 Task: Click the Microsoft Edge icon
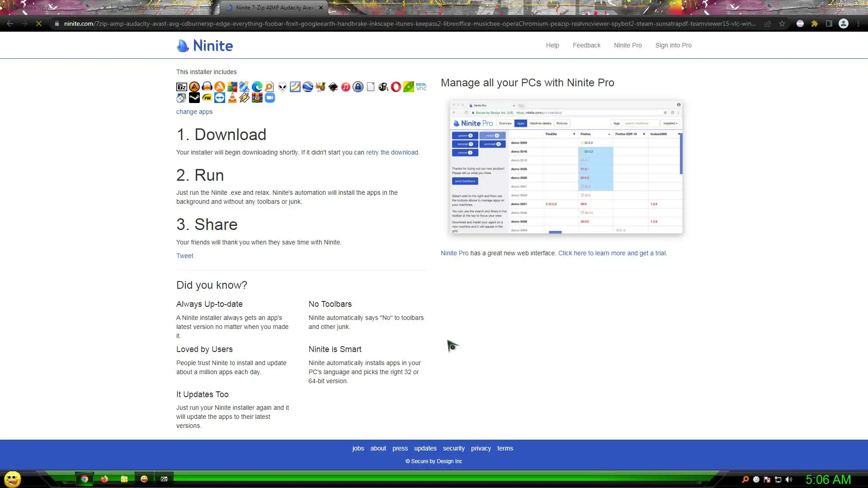coord(257,87)
